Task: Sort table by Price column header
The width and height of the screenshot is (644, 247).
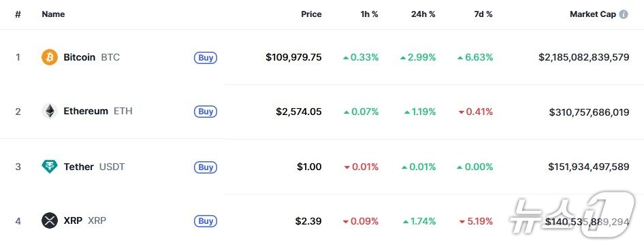Action: [311, 14]
